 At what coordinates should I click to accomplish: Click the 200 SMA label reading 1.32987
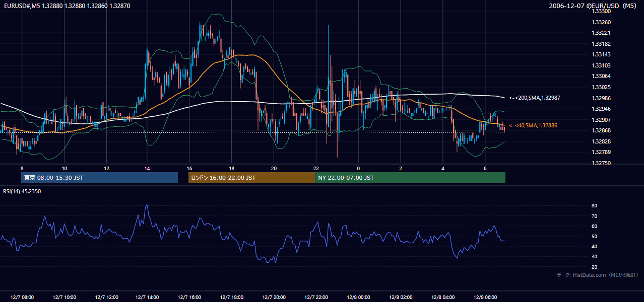coord(534,98)
